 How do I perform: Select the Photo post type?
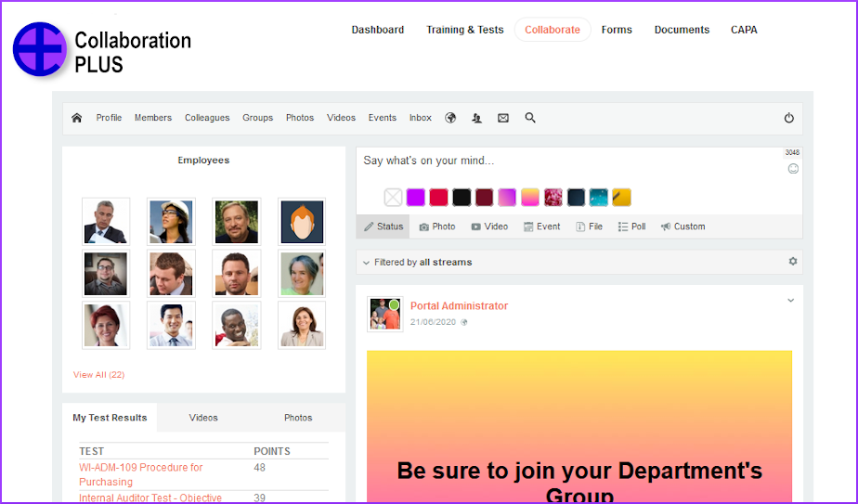437,226
